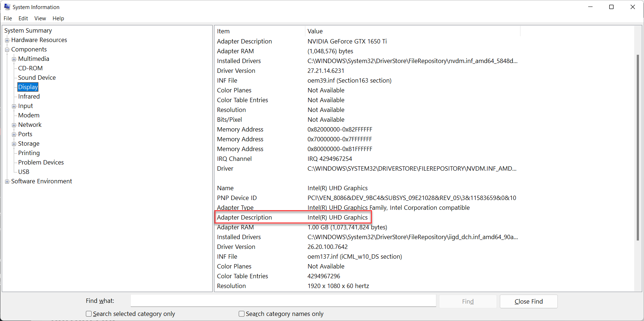Open the Help menu
The height and width of the screenshot is (321, 644).
(x=58, y=18)
